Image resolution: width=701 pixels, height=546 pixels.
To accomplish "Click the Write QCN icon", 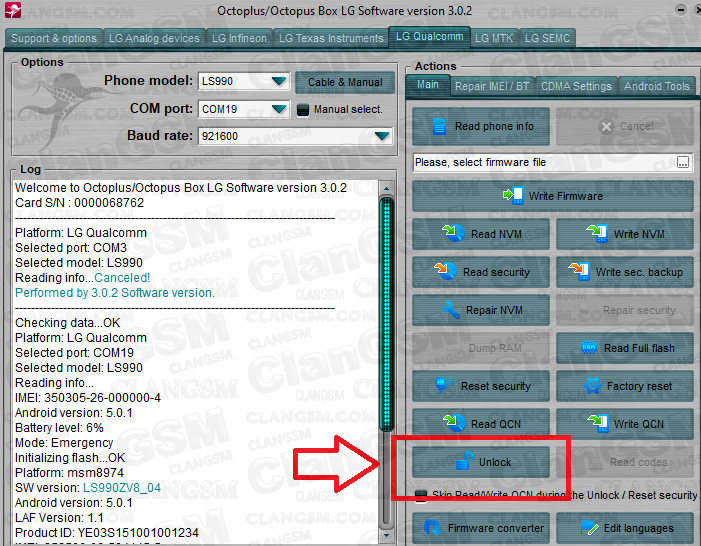I will click(598, 423).
